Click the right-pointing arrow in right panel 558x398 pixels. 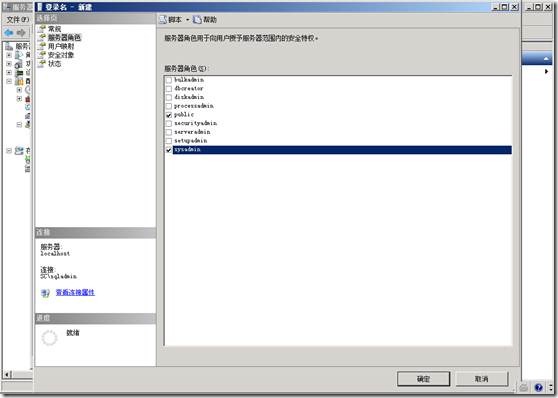[x=547, y=72]
